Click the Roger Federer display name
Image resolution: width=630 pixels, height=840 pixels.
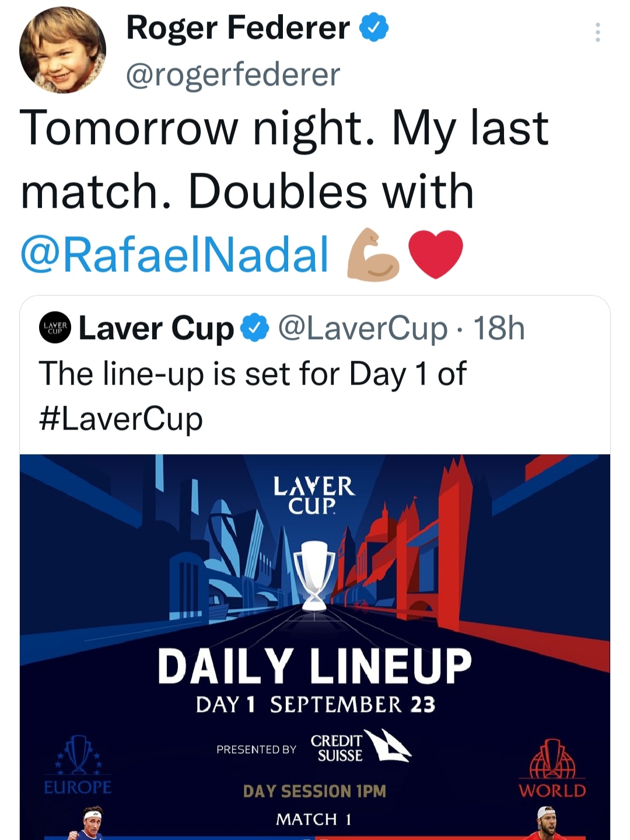point(238,27)
